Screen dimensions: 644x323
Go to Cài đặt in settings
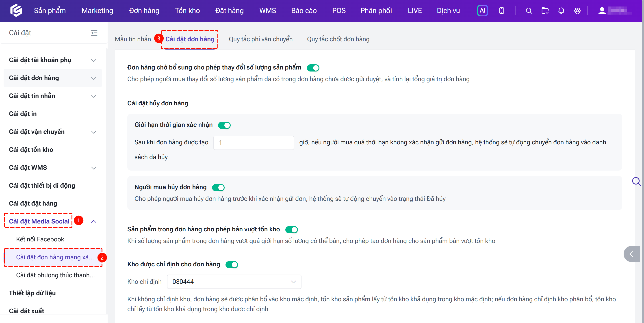pyautogui.click(x=23, y=114)
